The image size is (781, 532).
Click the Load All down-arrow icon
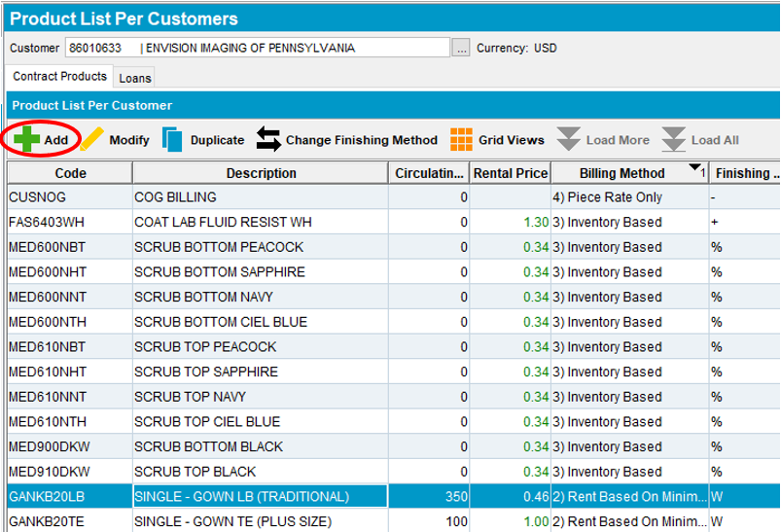[x=674, y=140]
